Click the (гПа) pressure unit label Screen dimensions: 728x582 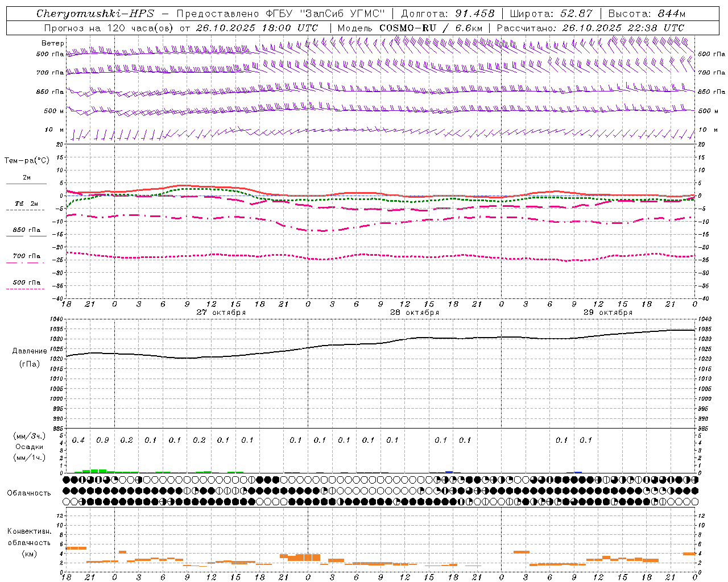[30, 364]
